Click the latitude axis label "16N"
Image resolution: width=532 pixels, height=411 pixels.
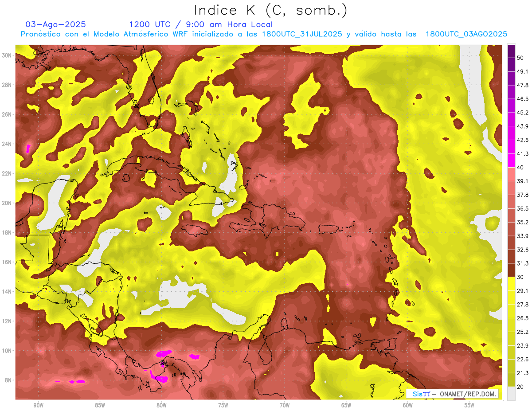[x=7, y=262]
